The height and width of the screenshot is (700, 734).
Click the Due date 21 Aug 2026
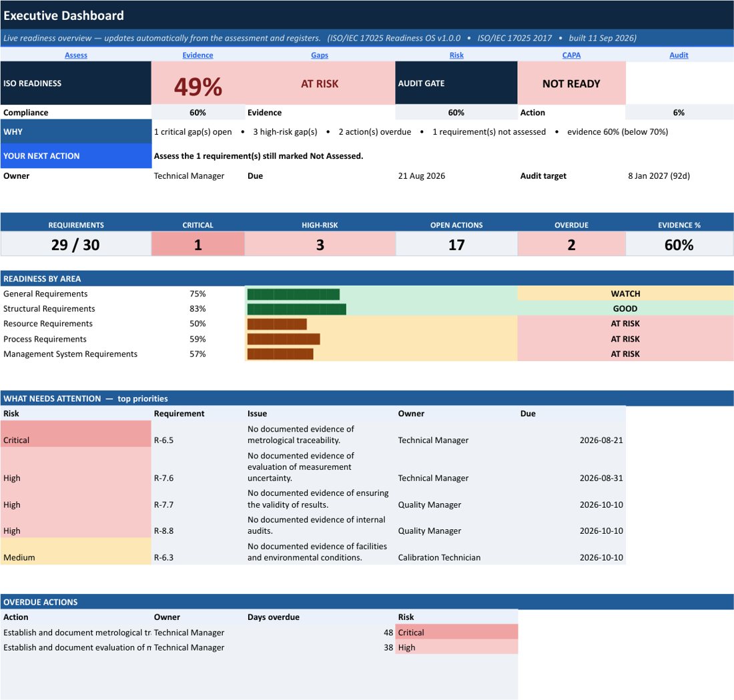[421, 176]
